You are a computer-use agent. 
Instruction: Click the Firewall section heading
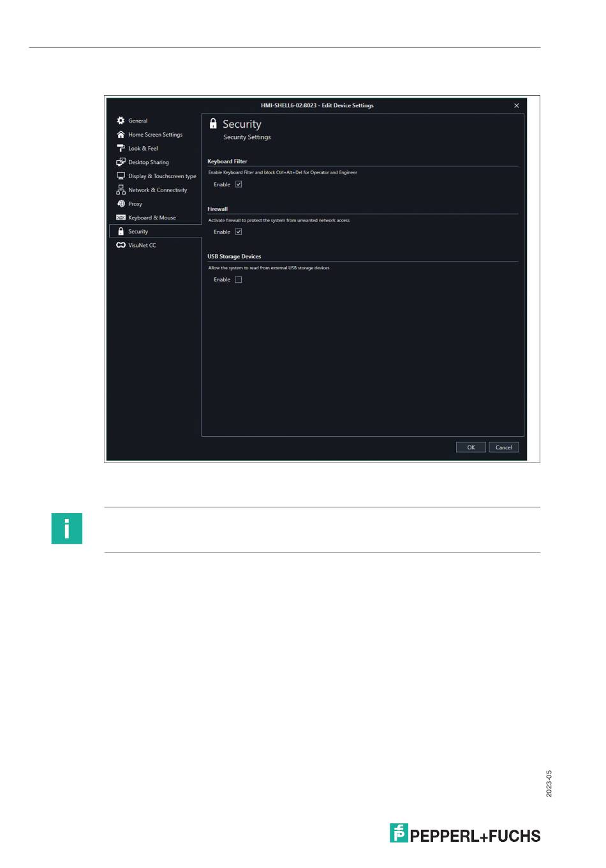218,209
